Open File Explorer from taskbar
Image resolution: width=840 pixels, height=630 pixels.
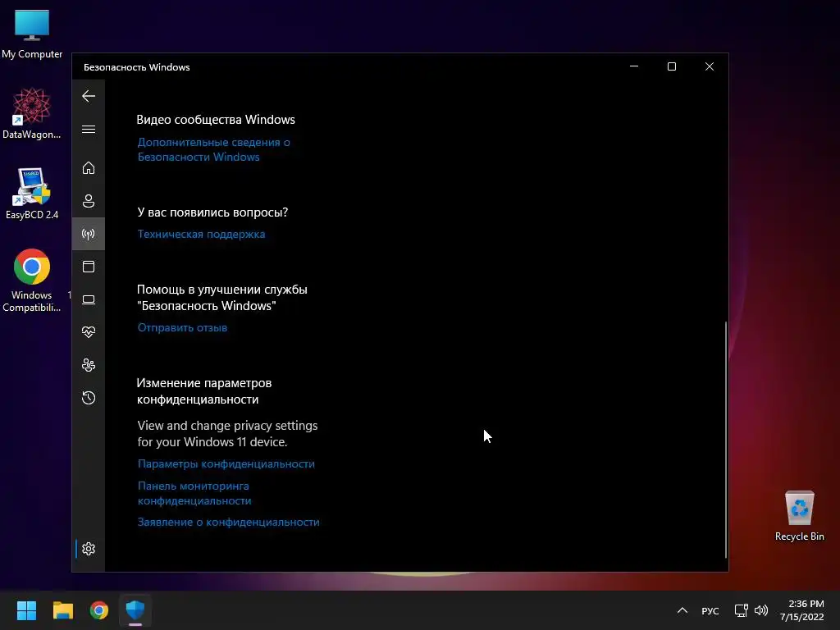coord(62,610)
